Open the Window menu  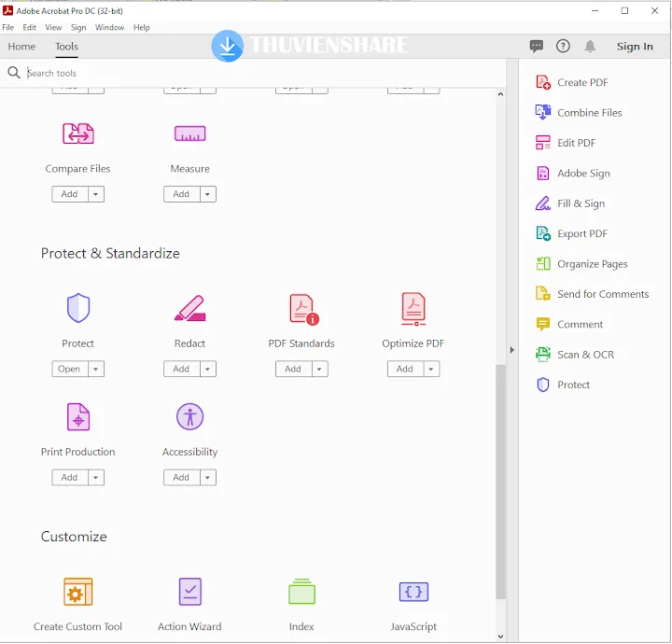point(110,27)
